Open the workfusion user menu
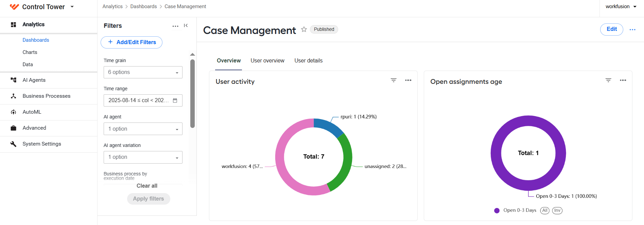 (x=621, y=6)
